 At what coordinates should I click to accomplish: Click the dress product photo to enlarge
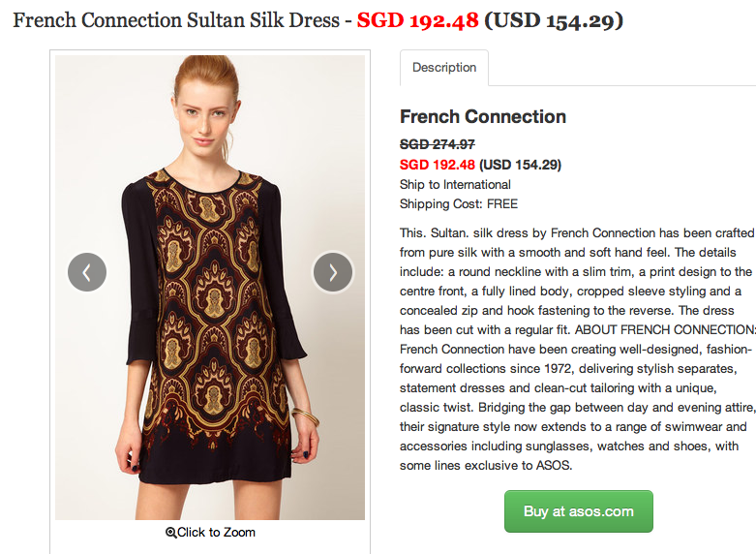(x=210, y=288)
